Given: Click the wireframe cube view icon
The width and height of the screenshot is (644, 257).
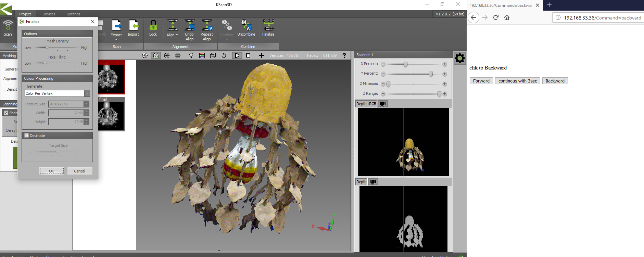Looking at the screenshot, I should (x=213, y=55).
